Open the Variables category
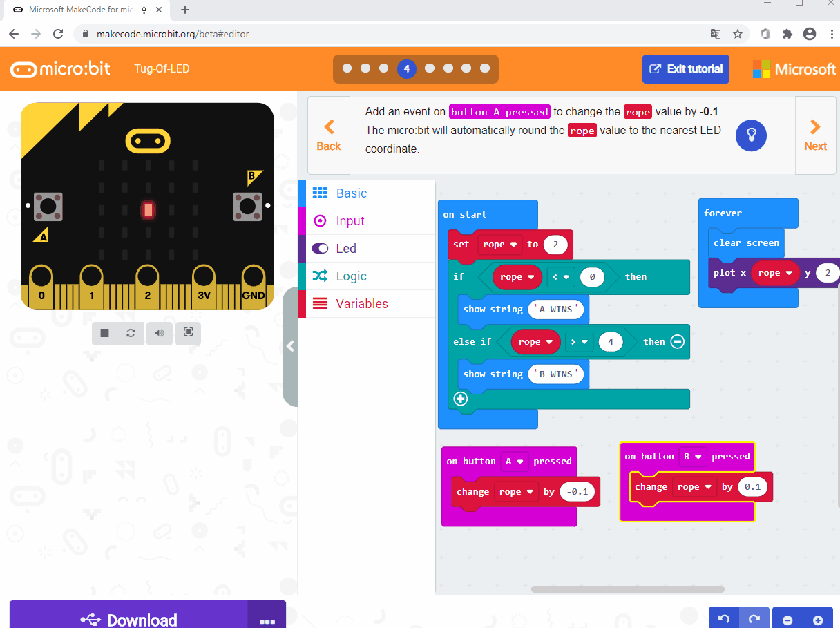This screenshot has height=628, width=840. (362, 303)
